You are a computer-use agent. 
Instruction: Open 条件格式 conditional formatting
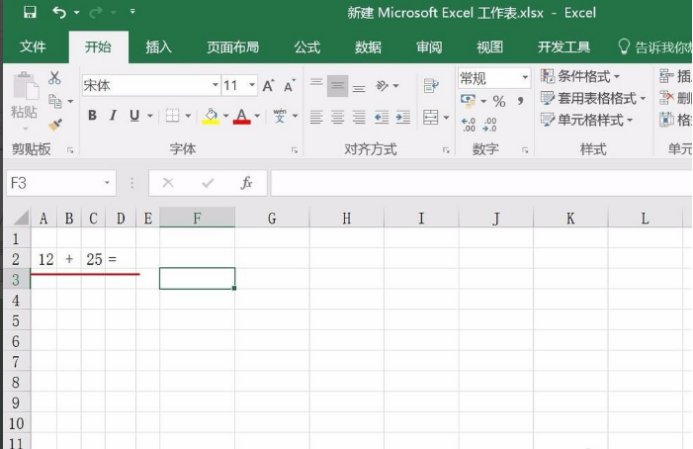580,76
